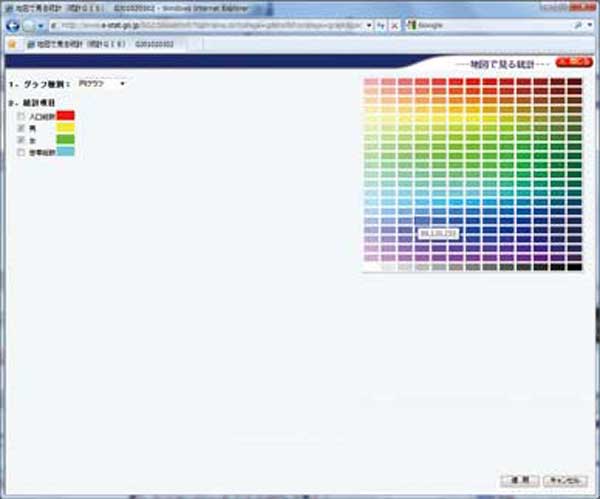Pick the black swatch in palette bottom-right corner

(x=574, y=266)
